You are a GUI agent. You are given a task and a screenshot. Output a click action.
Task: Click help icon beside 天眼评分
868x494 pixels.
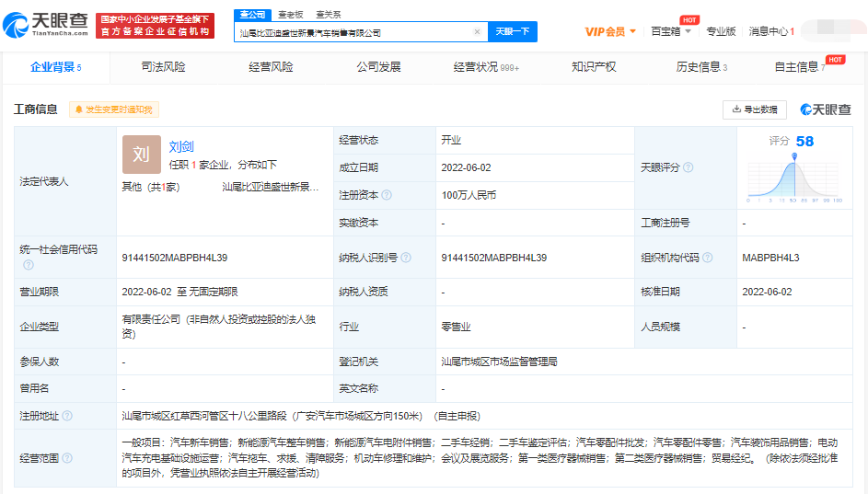click(688, 167)
